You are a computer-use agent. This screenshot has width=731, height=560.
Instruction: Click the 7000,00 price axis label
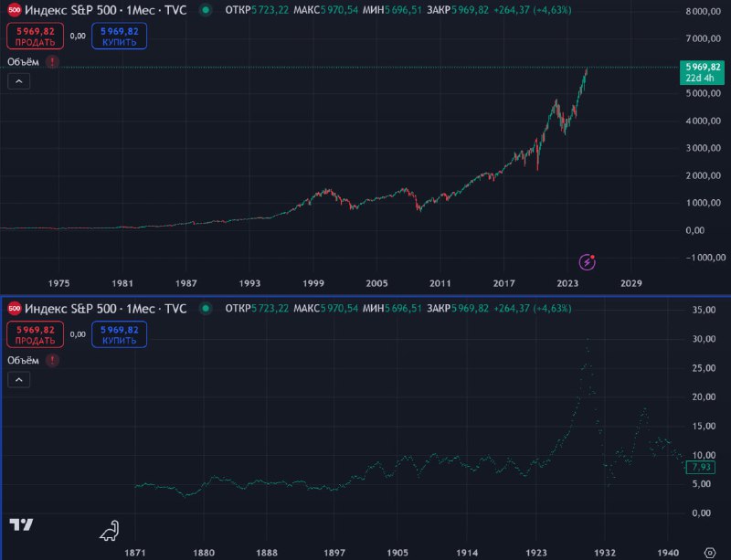pos(703,38)
